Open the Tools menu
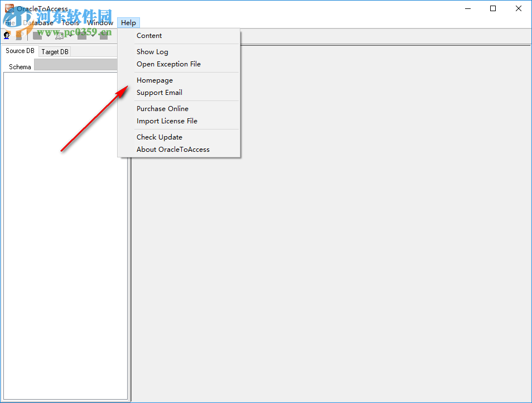 [70, 23]
